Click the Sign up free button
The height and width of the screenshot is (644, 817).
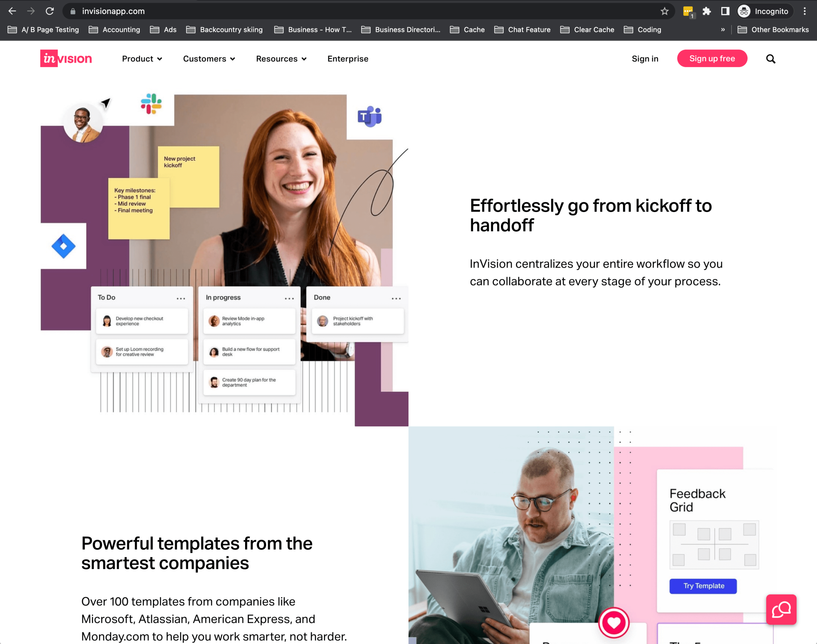pyautogui.click(x=712, y=59)
